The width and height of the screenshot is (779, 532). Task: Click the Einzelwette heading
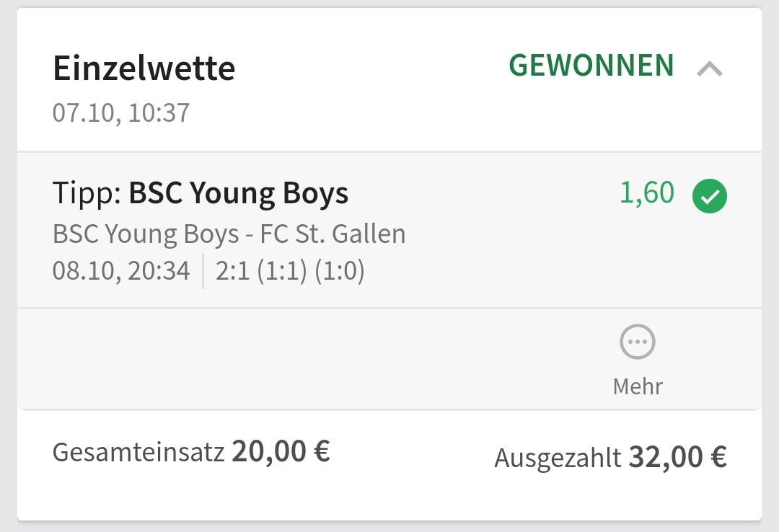point(144,68)
